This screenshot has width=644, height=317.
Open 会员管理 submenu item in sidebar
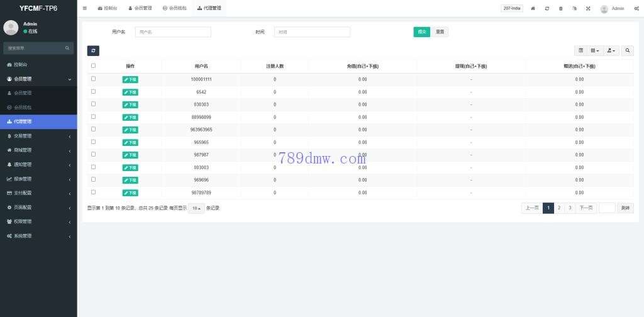(x=23, y=93)
